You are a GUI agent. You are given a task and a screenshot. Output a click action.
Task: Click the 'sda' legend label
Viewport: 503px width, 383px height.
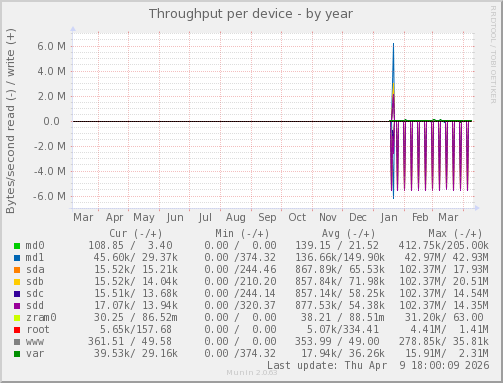35,270
